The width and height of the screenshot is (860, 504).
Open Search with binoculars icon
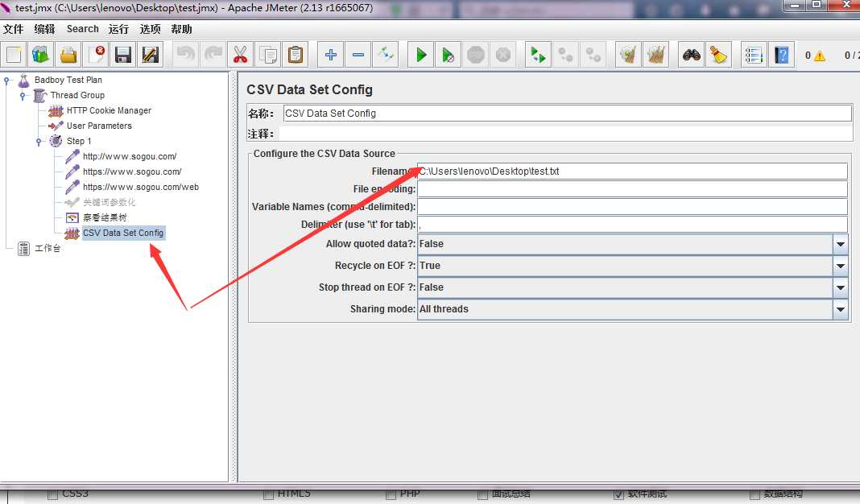click(x=692, y=55)
